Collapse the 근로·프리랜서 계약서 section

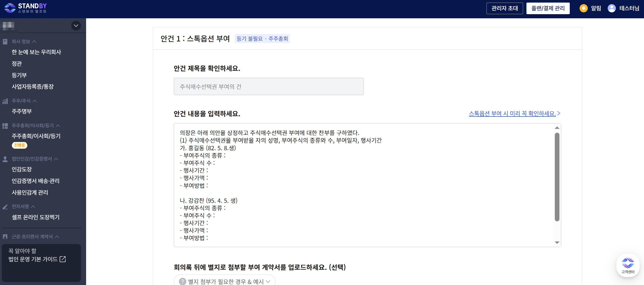57,237
